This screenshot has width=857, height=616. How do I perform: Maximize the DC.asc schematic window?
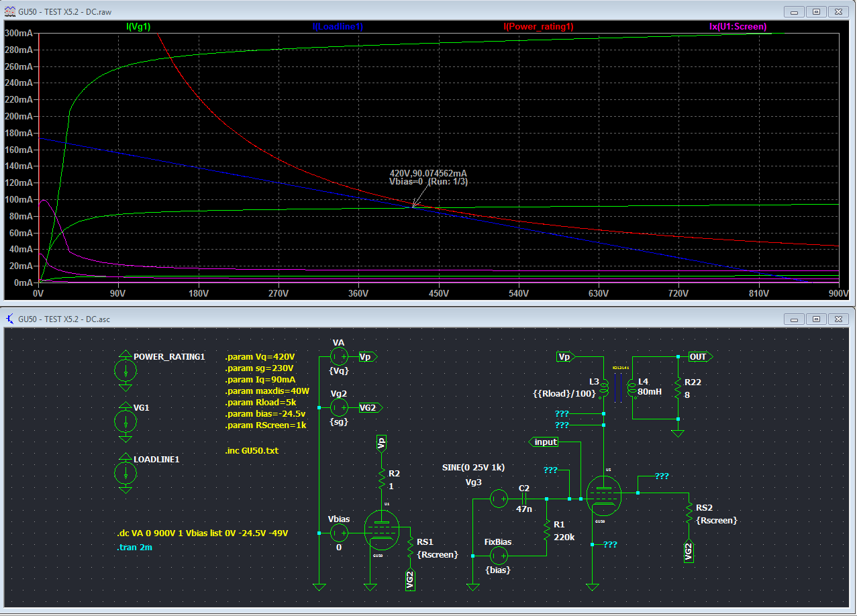point(815,319)
